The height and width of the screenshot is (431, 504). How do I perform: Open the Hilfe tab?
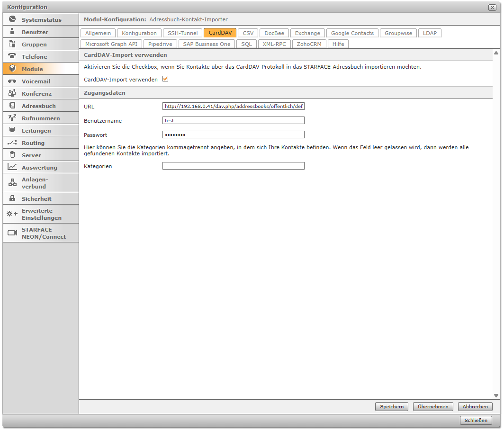pos(338,44)
